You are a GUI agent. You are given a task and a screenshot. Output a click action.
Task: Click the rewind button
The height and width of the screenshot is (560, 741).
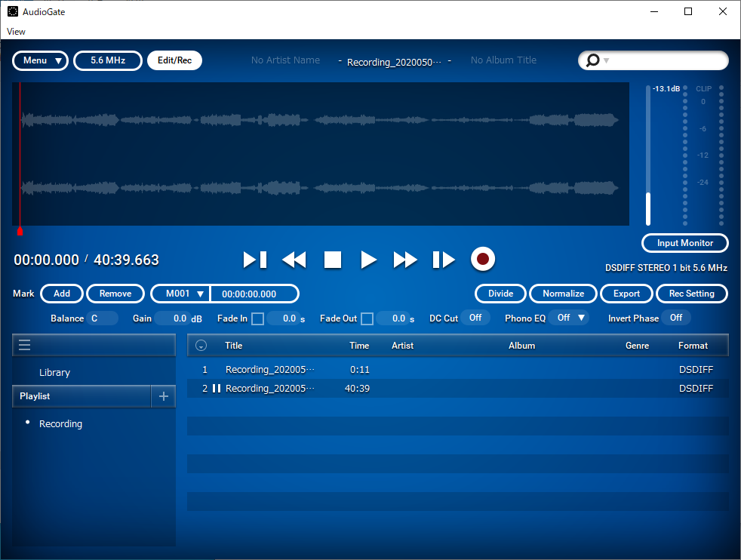[294, 260]
